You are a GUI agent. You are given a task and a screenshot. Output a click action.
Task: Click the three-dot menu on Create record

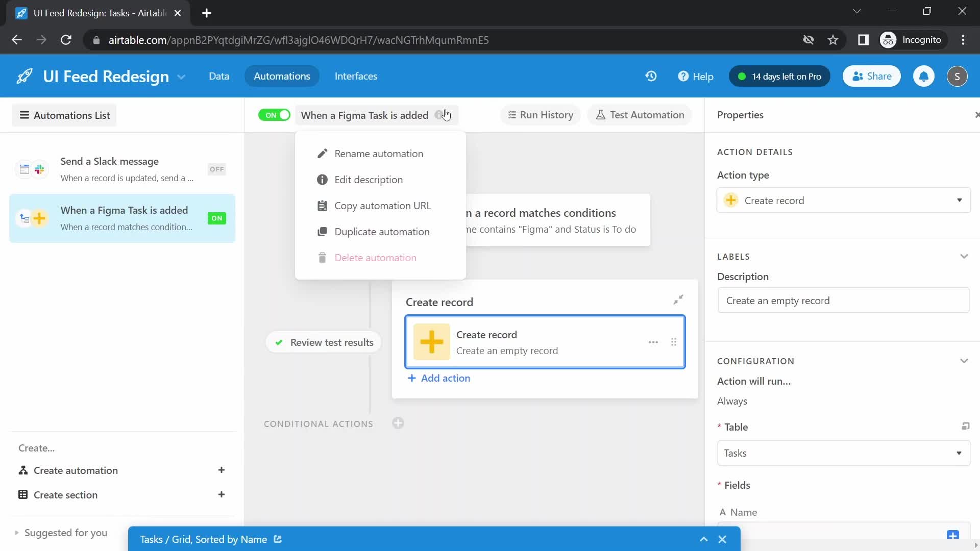tap(652, 342)
